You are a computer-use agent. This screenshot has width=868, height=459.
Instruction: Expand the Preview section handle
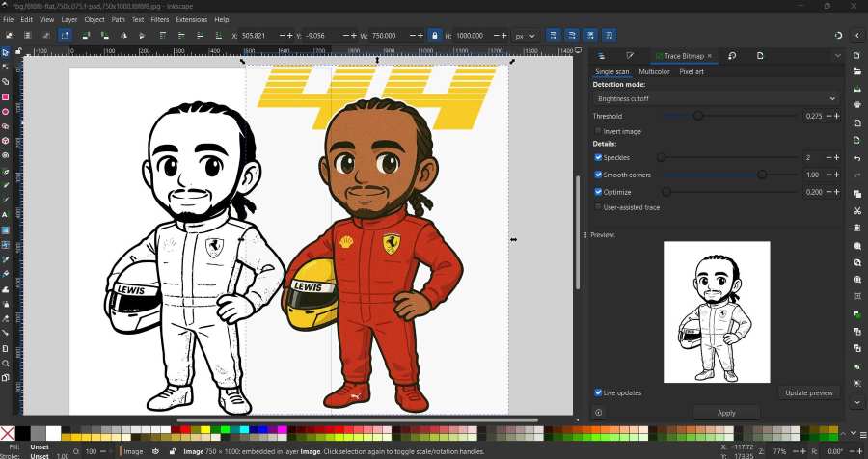click(585, 234)
